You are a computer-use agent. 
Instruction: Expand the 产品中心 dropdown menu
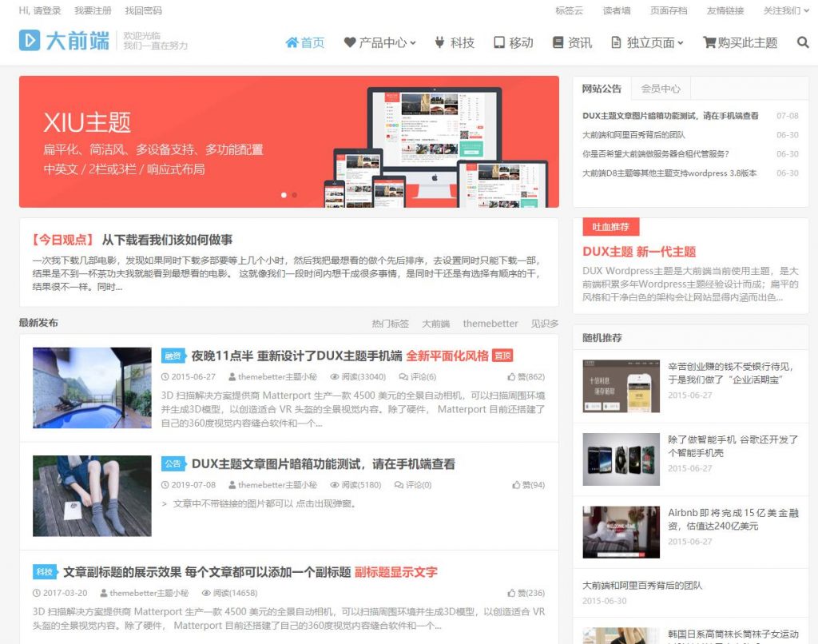point(380,42)
